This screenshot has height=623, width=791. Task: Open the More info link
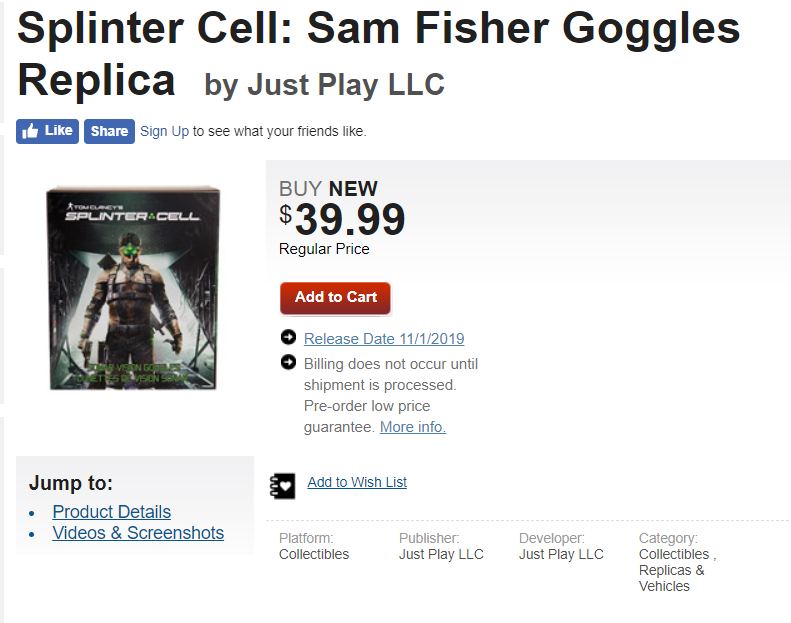pyautogui.click(x=413, y=427)
